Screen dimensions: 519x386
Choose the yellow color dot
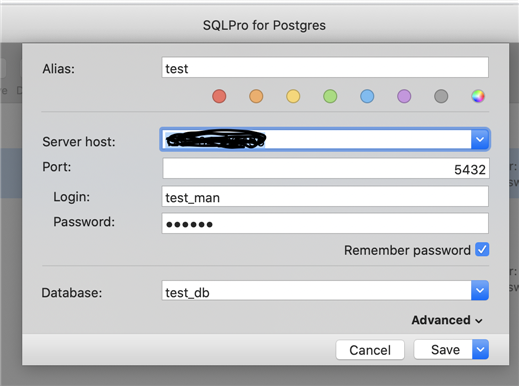click(x=293, y=96)
